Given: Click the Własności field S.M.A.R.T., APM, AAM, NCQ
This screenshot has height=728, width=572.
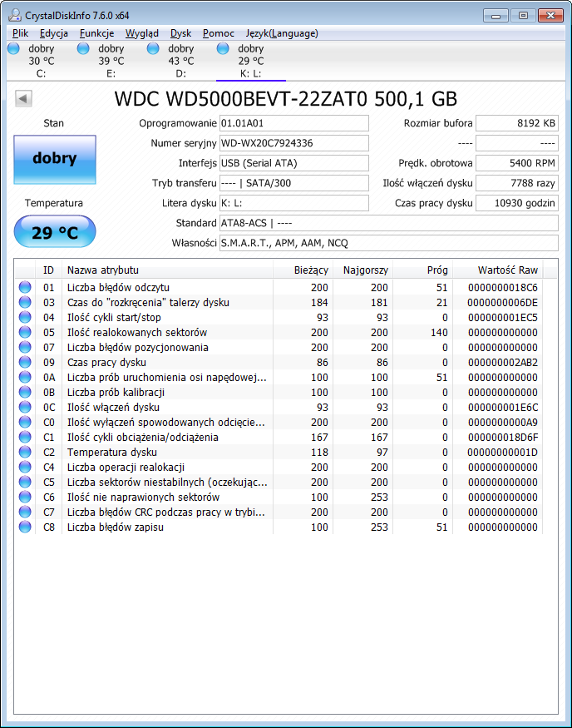Looking at the screenshot, I should point(389,243).
